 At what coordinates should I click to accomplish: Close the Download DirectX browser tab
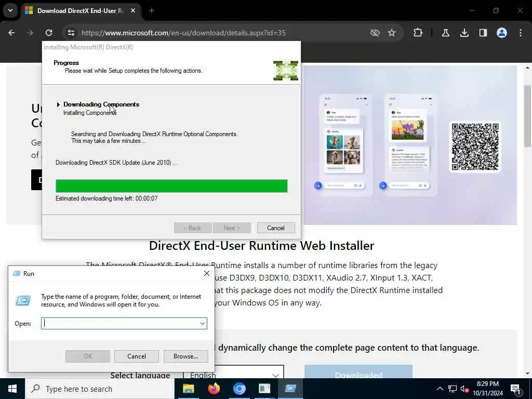pos(133,10)
